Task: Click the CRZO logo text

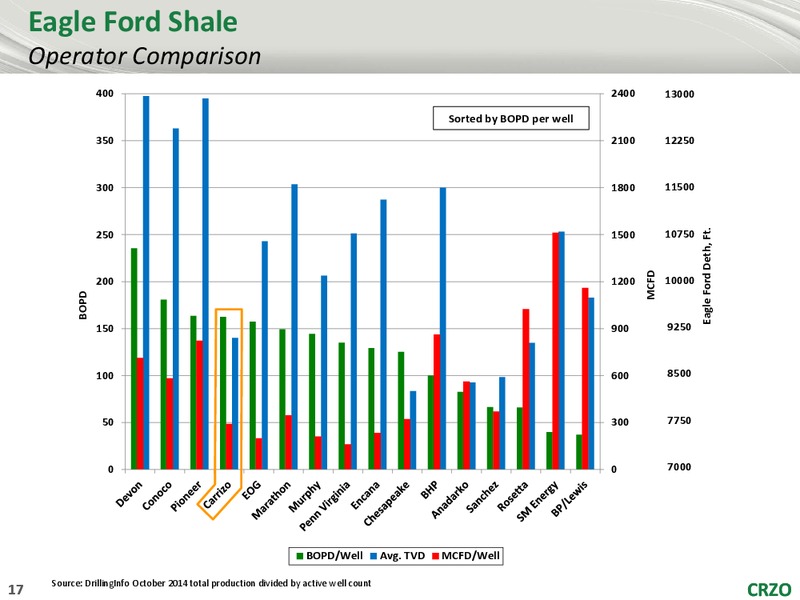Action: click(769, 589)
